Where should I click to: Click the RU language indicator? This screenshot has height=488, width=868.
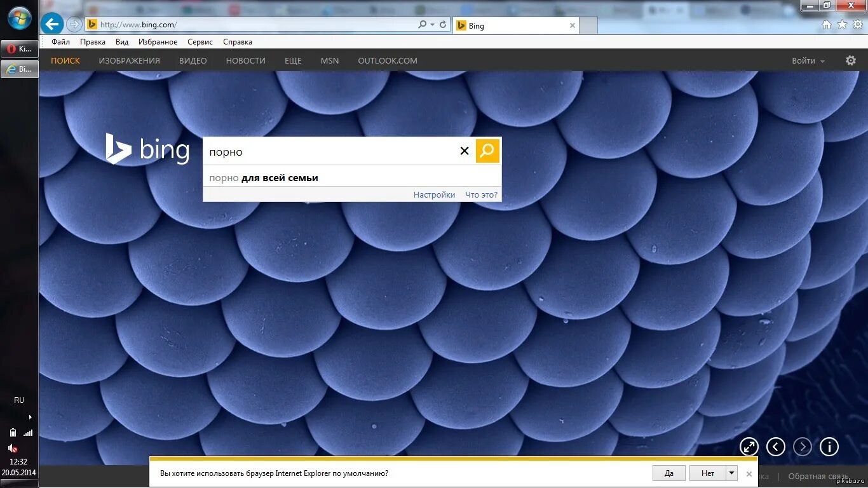[19, 400]
